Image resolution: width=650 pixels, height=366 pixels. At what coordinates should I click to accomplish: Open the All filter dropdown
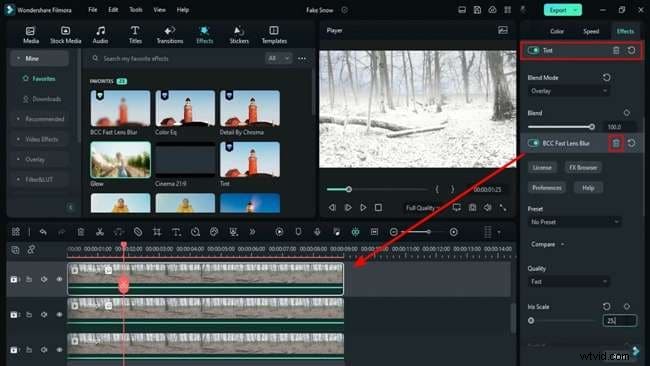point(279,59)
